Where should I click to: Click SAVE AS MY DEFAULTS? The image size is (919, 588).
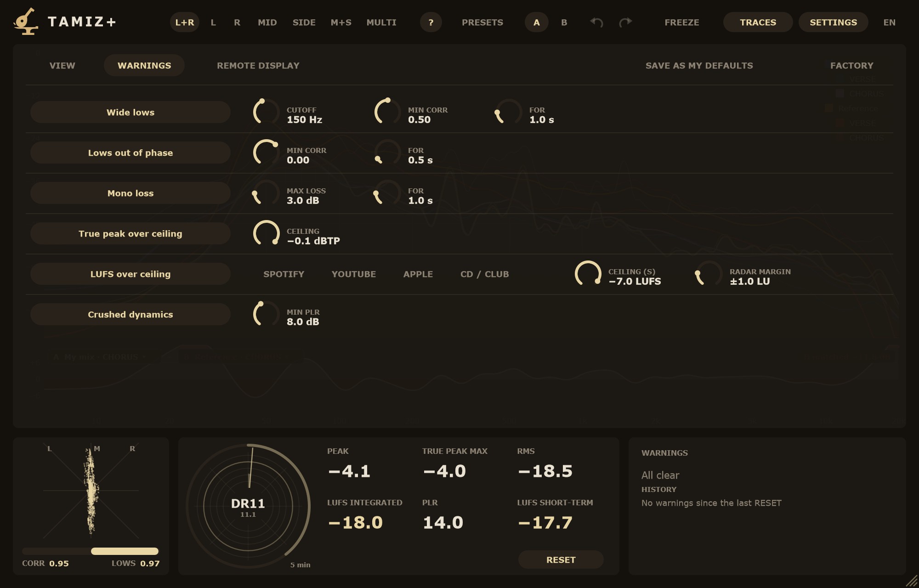coord(699,65)
